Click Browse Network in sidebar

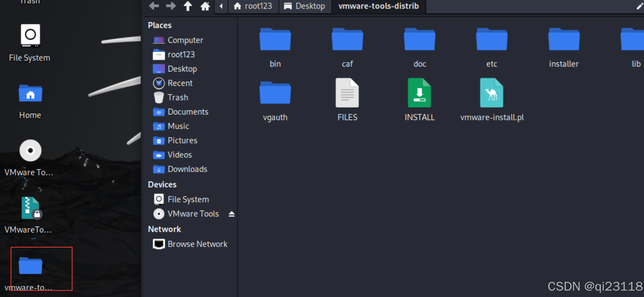197,244
